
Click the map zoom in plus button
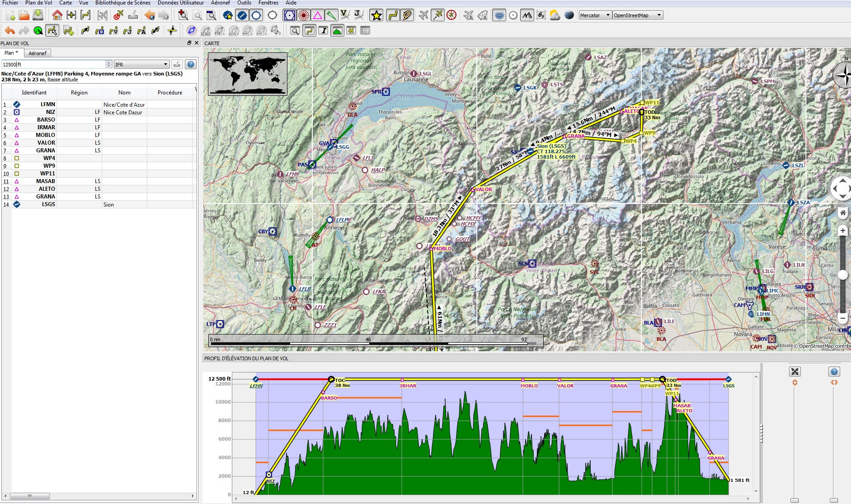click(842, 231)
